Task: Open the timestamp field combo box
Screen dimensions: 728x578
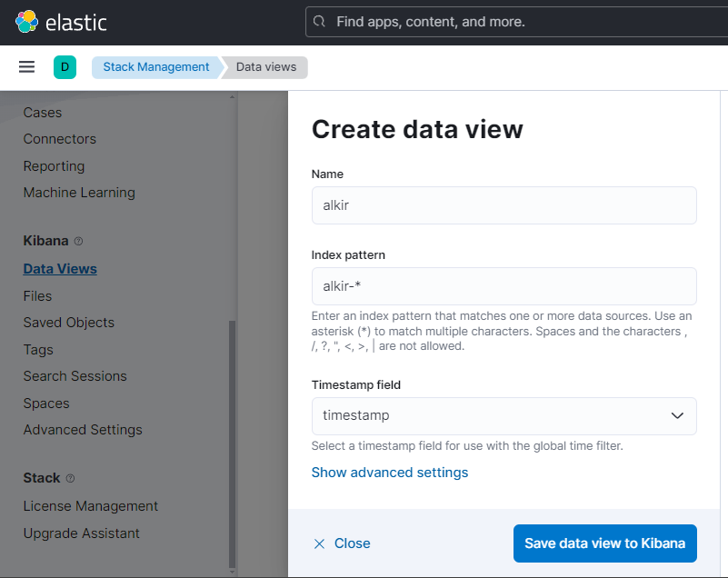Action: point(504,416)
